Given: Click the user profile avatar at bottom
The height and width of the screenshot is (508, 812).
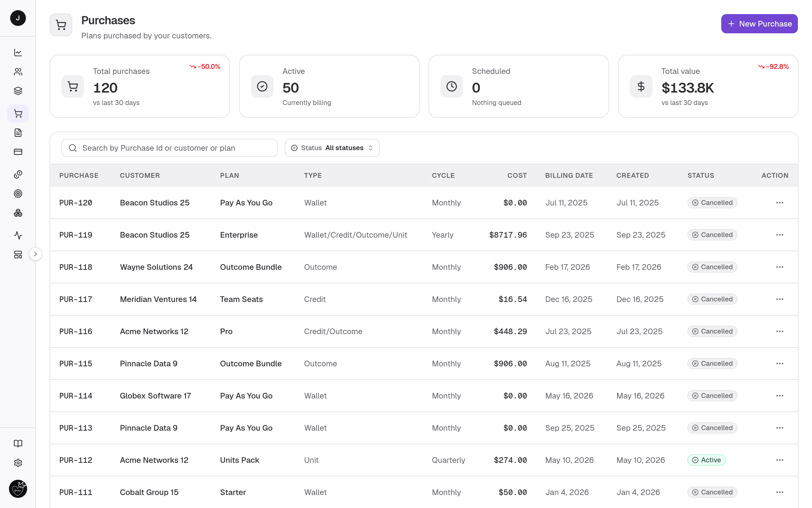Looking at the screenshot, I should click(x=18, y=489).
